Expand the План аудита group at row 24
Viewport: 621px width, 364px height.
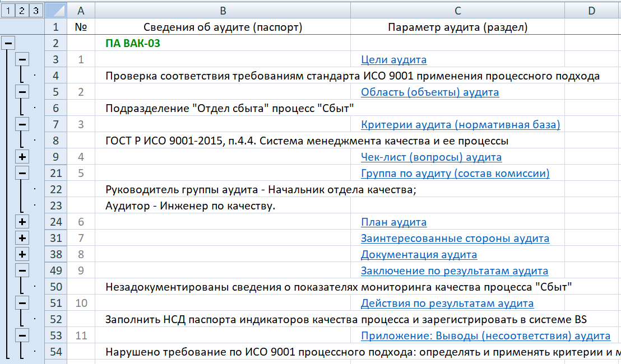[x=22, y=222]
